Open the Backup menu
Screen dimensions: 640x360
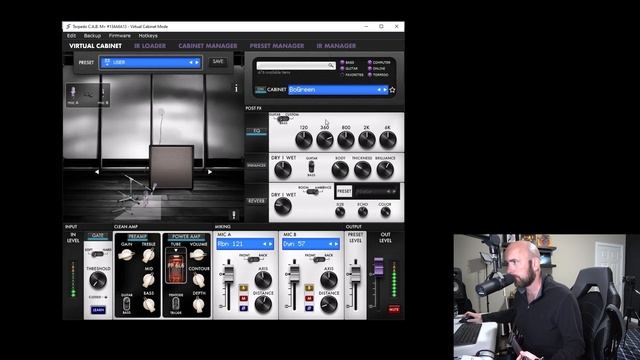[92, 36]
